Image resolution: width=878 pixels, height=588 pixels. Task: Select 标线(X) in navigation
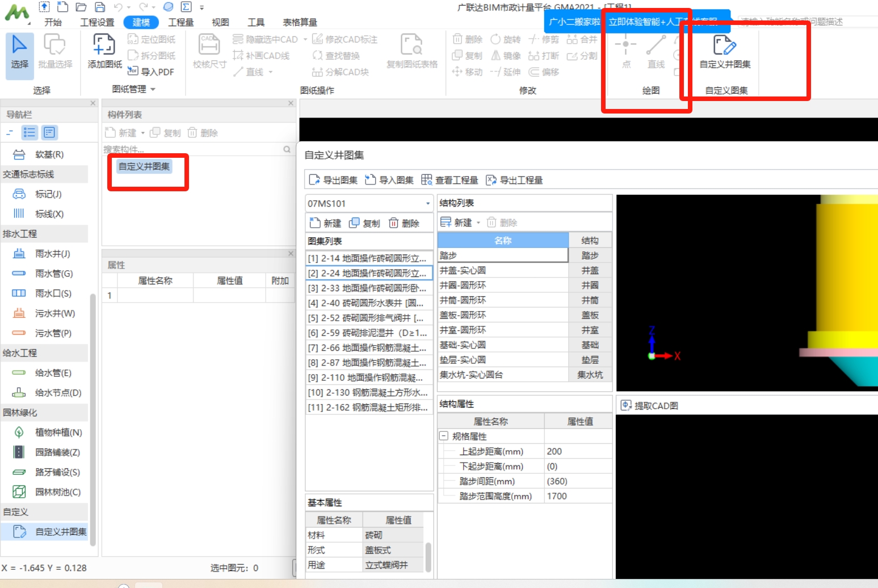tap(45, 214)
